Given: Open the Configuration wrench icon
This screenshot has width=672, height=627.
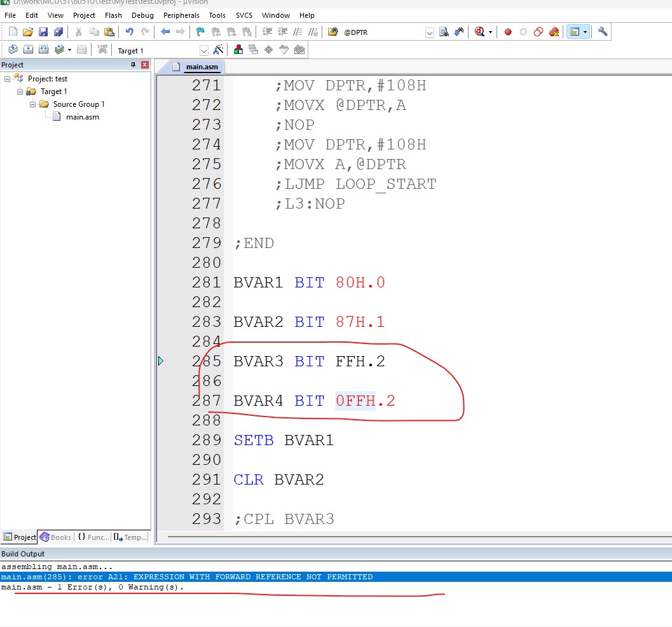Looking at the screenshot, I should [x=603, y=32].
